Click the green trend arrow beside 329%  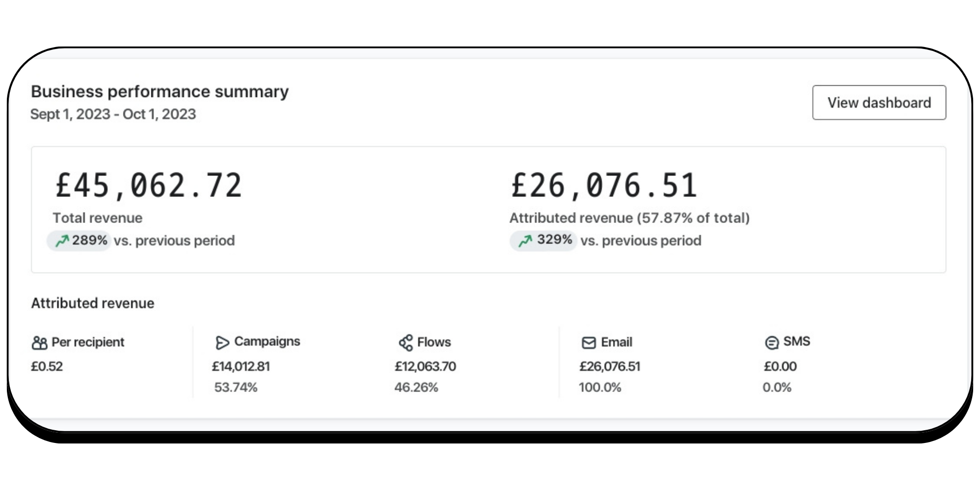click(x=525, y=241)
